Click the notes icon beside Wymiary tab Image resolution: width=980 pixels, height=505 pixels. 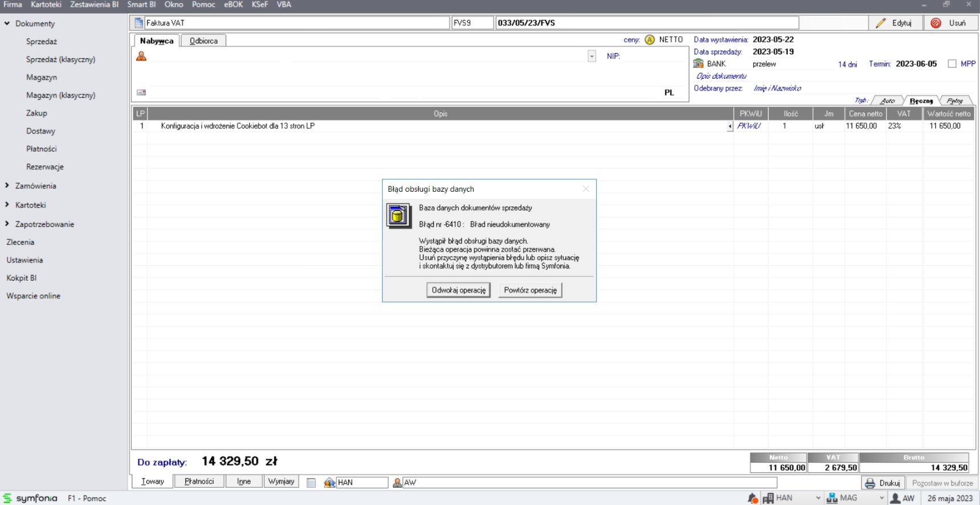tap(311, 483)
